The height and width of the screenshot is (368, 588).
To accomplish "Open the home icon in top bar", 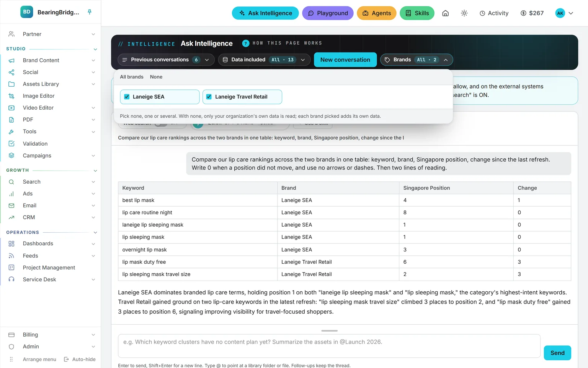I will click(445, 13).
